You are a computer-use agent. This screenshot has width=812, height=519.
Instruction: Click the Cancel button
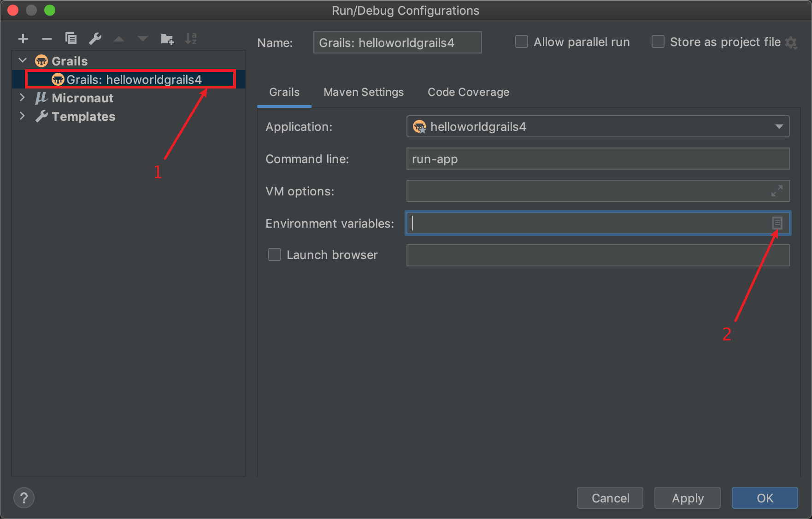click(x=610, y=498)
